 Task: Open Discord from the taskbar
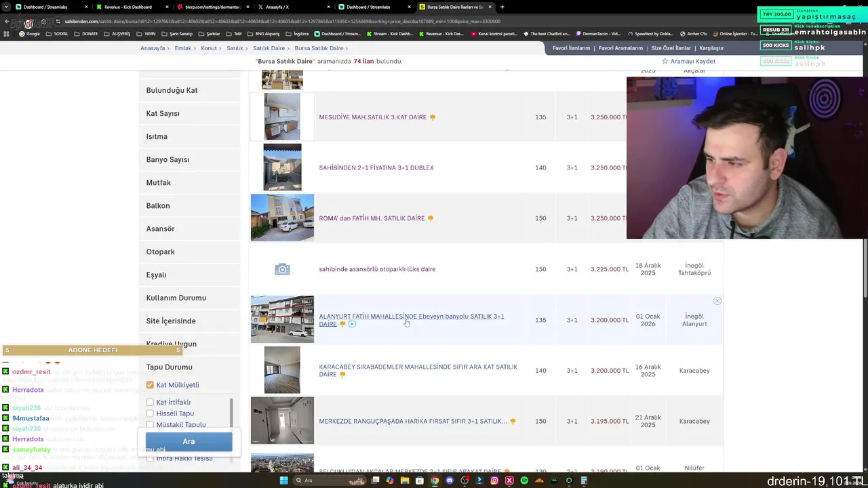(x=450, y=481)
